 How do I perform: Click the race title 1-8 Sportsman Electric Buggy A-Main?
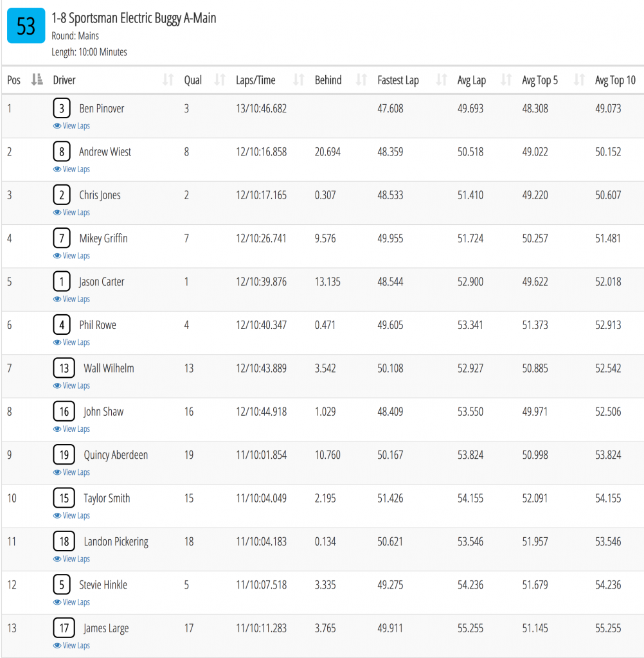134,18
